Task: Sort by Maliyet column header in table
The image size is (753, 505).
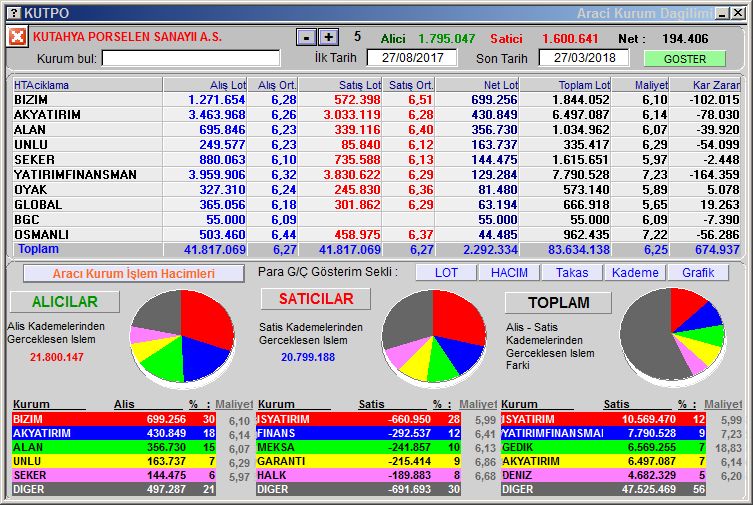Action: point(641,85)
